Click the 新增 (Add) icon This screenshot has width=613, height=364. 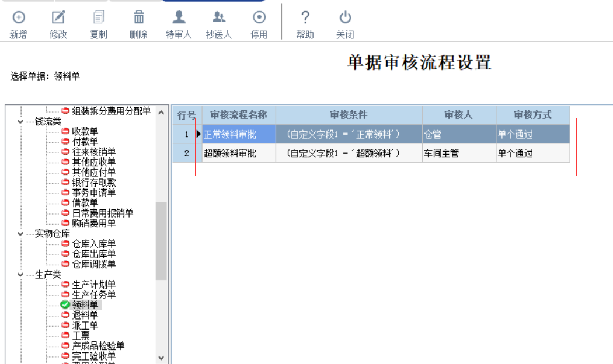tap(20, 17)
